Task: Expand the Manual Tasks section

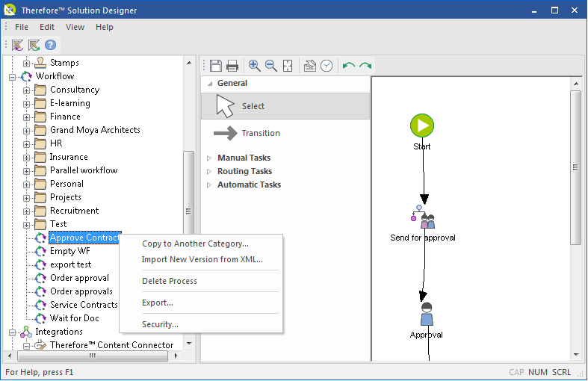Action: (209, 158)
